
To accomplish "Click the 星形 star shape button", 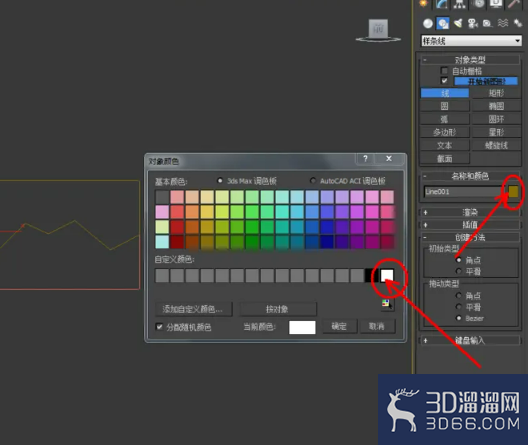I will point(496,132).
